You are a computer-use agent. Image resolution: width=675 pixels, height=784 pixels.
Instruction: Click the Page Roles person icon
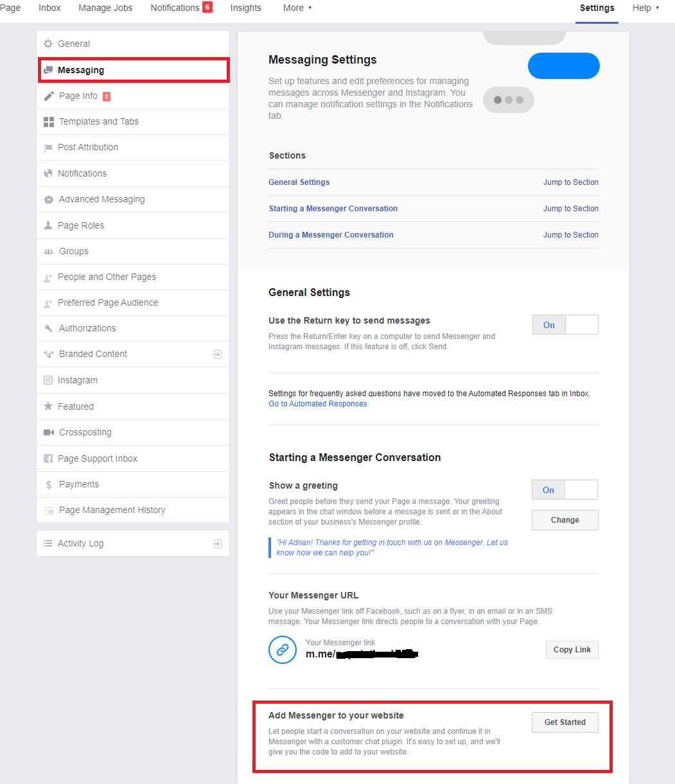pos(48,225)
